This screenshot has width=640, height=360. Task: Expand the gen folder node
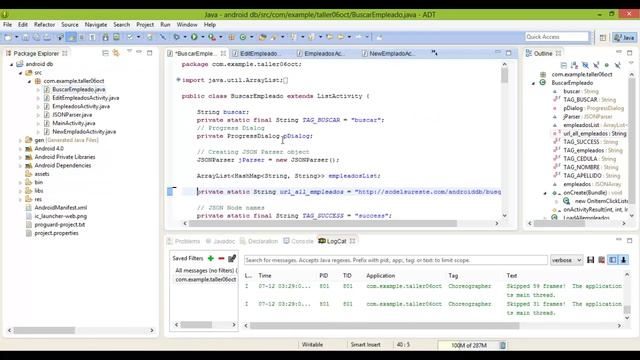[x=20, y=140]
